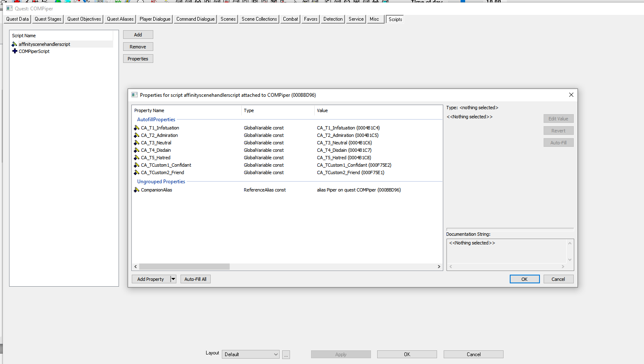Screen dimensions: 644x364
Task: Confirm the Properties dialog with OK
Action: tap(525, 279)
